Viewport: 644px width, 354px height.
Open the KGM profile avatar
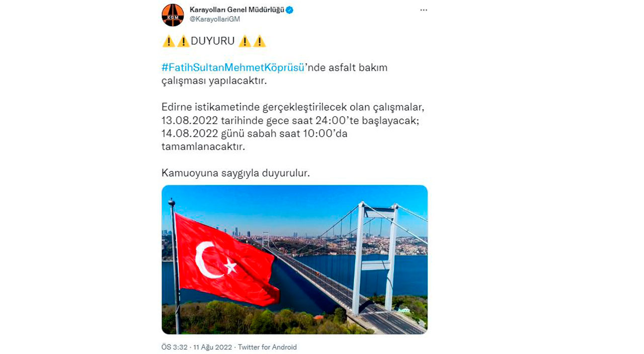[173, 15]
